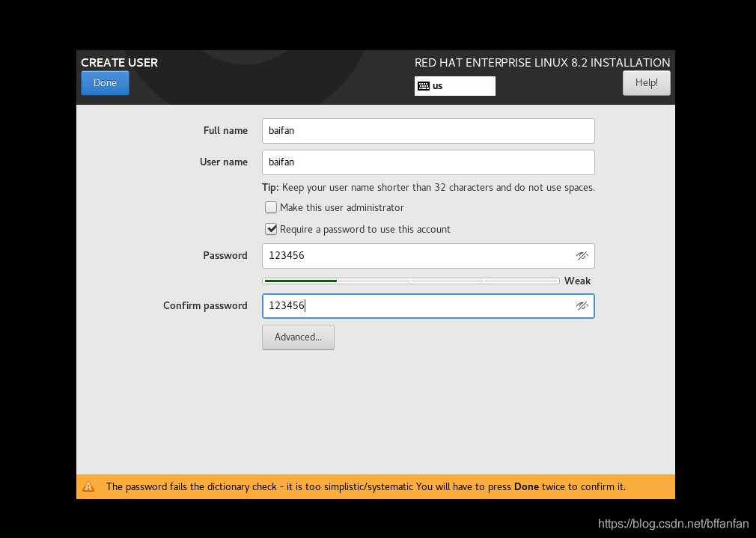Click the Full name label
756x538 pixels.
[x=225, y=131]
